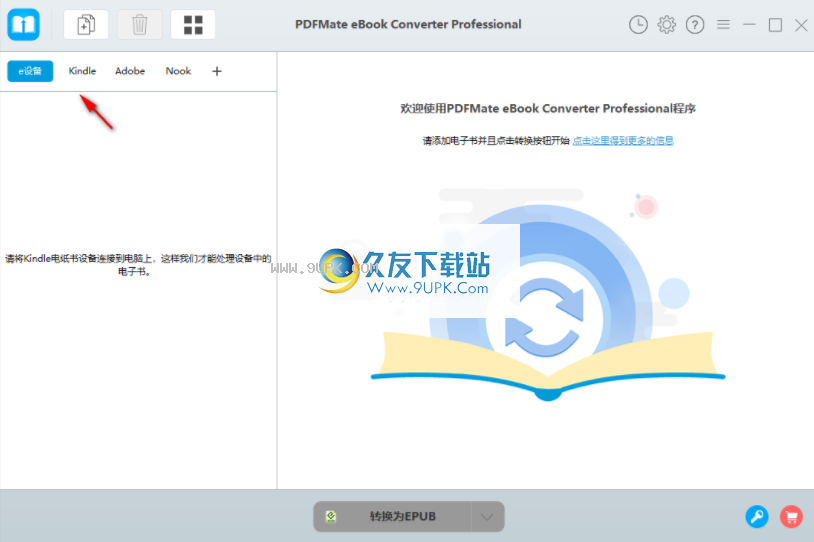This screenshot has width=814, height=542.
Task: Open the 点击这里得到更多的信息 link
Action: point(623,140)
